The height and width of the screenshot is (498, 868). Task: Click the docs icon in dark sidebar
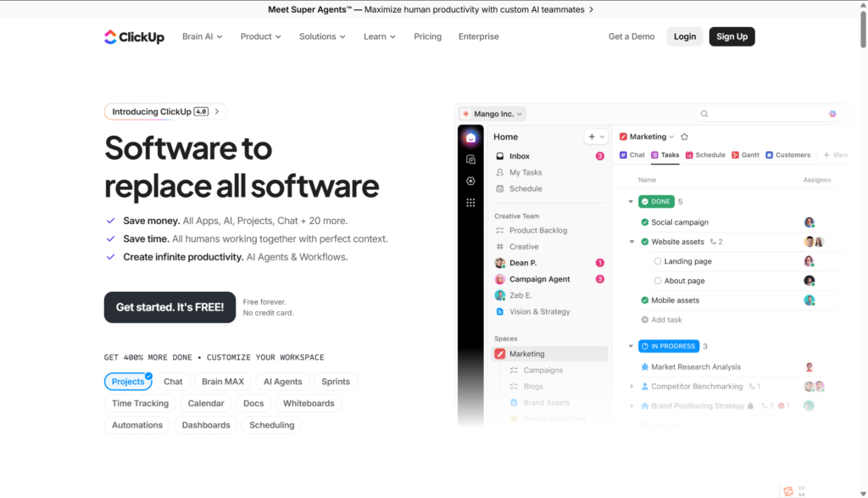click(x=470, y=159)
